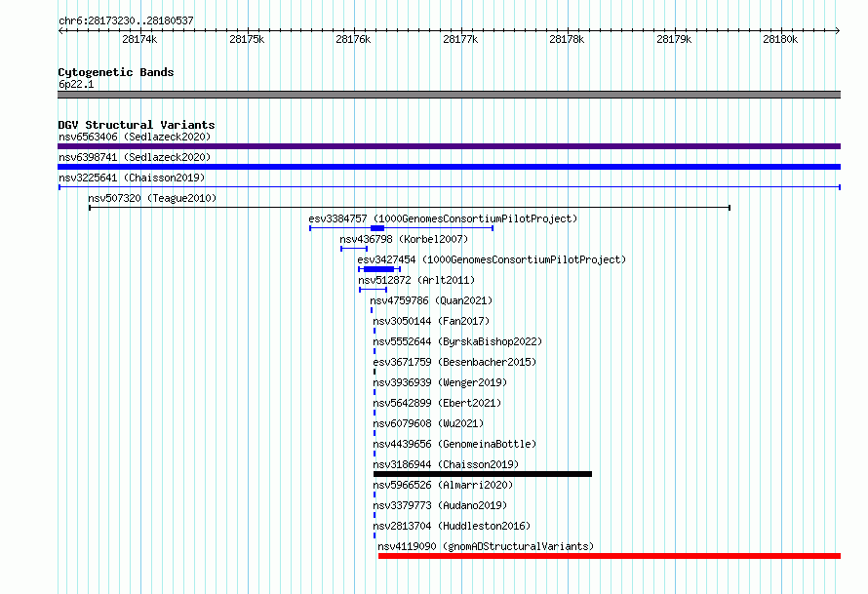The image size is (868, 594).
Task: Click the red nsv4119090 gnomAD bar
Action: [610, 556]
